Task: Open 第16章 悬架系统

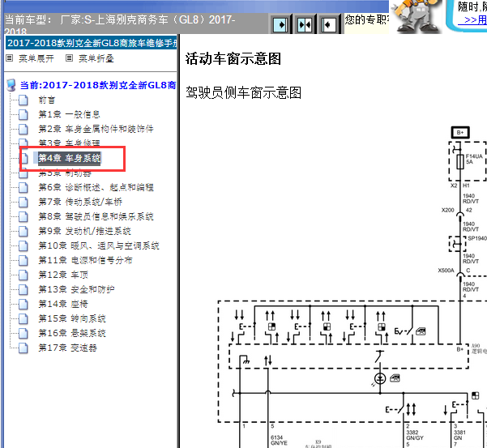Action: tap(72, 333)
